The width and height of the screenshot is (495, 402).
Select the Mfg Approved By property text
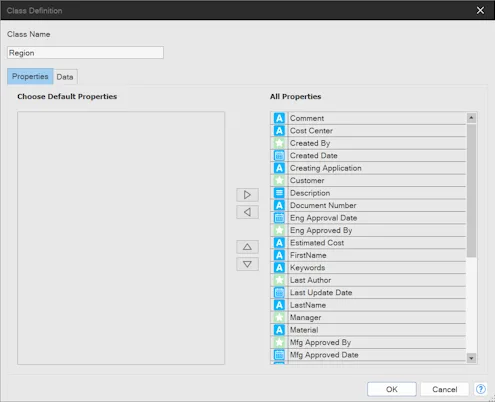pos(320,343)
